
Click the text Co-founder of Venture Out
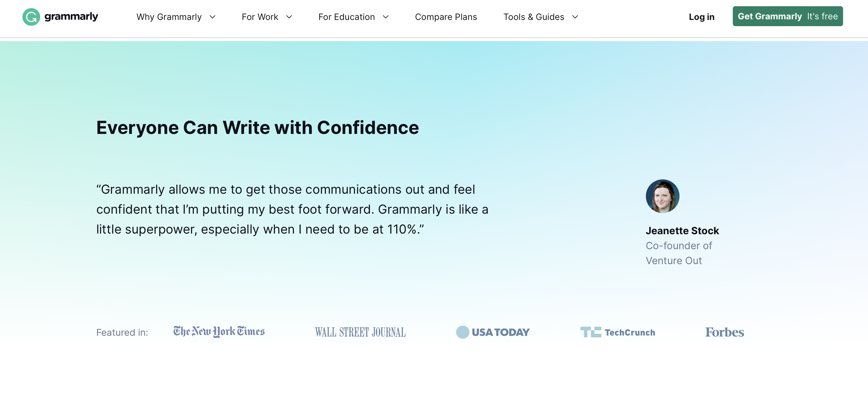679,253
